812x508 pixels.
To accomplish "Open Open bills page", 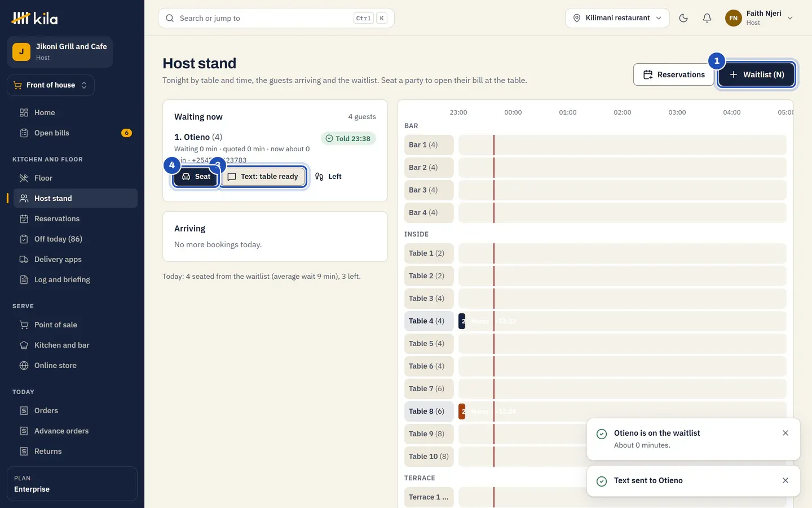I will click(x=76, y=133).
